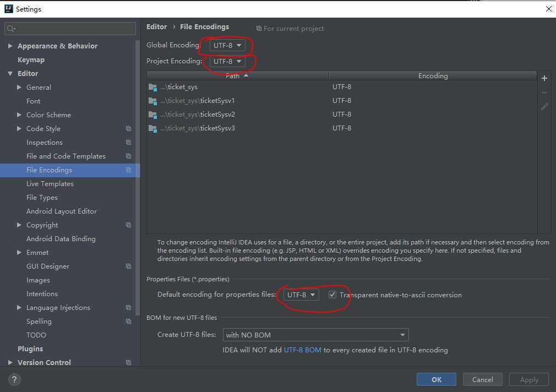Expand the Color Scheme node arrow
This screenshot has width=556, height=392.
(x=19, y=115)
